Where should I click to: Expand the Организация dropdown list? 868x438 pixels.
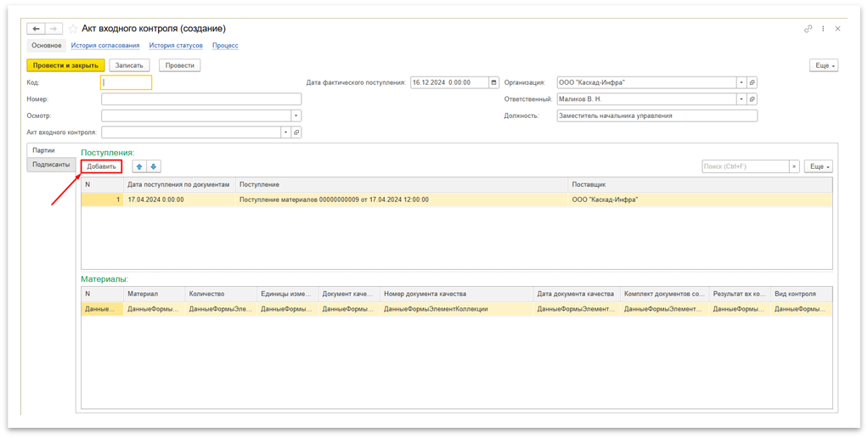pos(741,82)
